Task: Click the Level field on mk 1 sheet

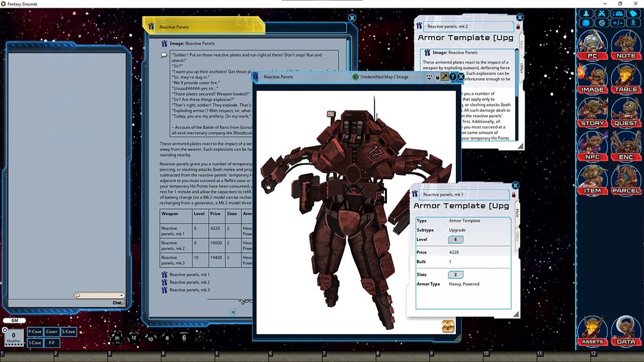Action: [x=455, y=240]
